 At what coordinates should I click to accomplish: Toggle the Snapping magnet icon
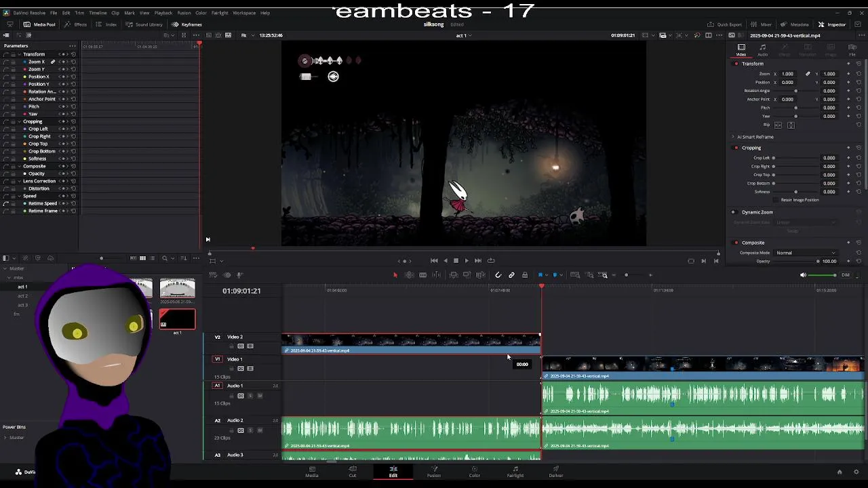click(498, 275)
